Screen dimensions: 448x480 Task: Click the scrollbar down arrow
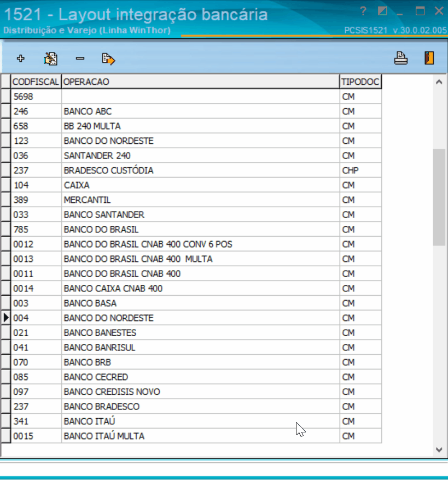click(x=439, y=450)
